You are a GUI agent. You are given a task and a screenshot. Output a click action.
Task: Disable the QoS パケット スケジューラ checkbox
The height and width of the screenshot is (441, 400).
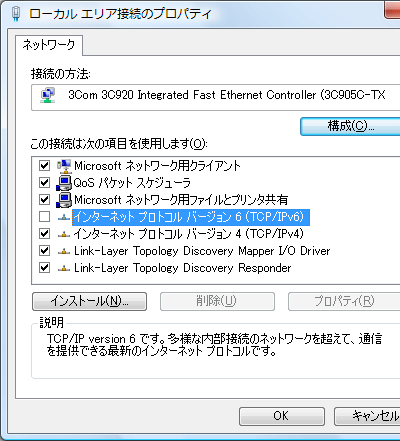click(44, 183)
